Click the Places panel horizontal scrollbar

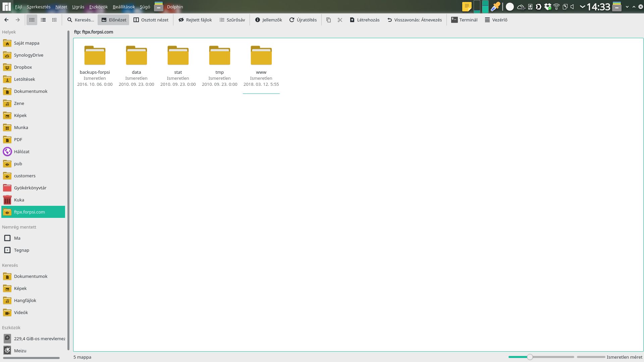31,358
